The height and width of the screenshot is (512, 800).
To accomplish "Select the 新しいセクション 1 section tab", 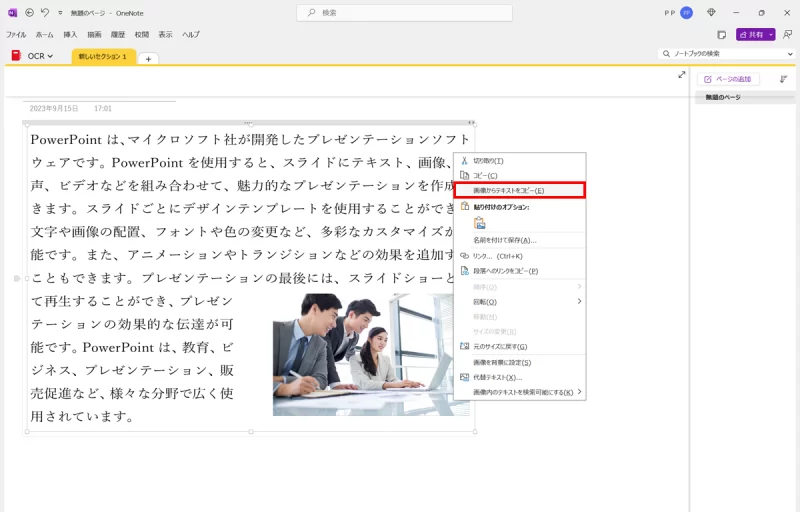I will (103, 57).
